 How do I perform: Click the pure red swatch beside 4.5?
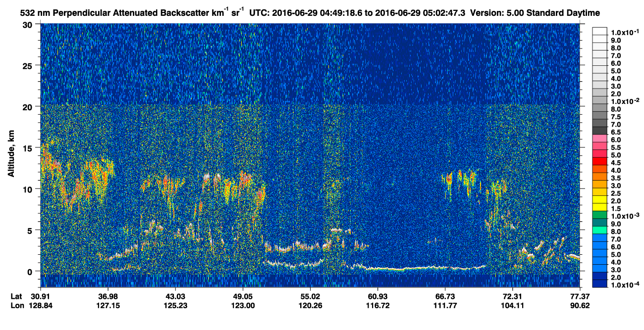pyautogui.click(x=599, y=161)
